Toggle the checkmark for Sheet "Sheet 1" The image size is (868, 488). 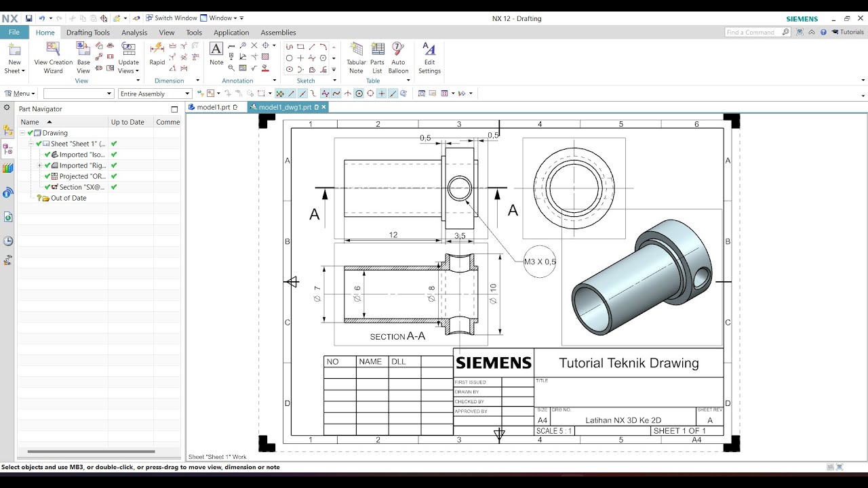pos(39,144)
